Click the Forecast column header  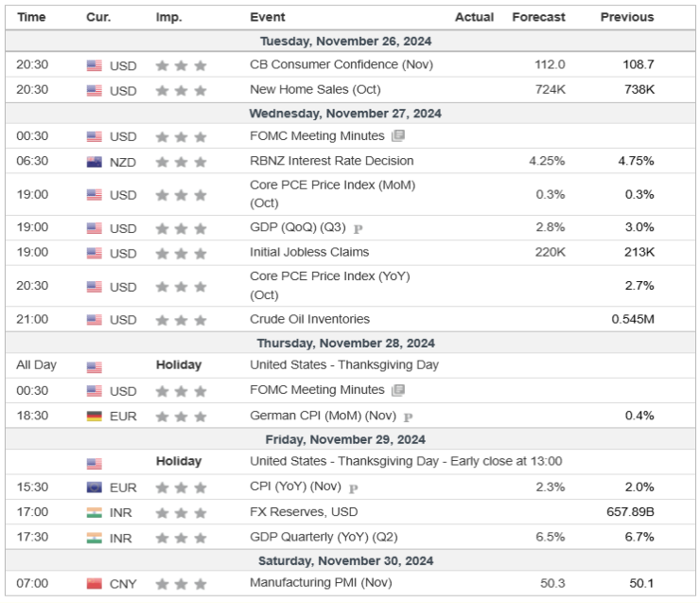coord(538,17)
